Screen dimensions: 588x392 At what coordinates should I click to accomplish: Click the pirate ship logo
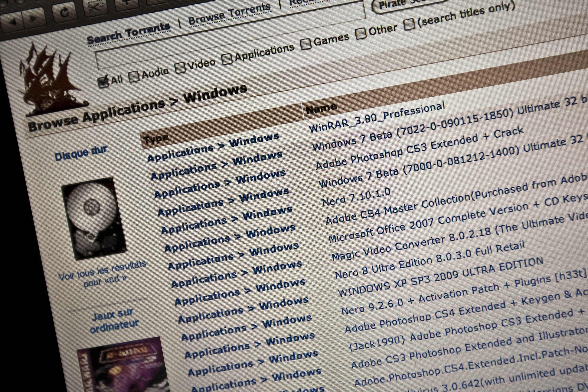(50, 80)
